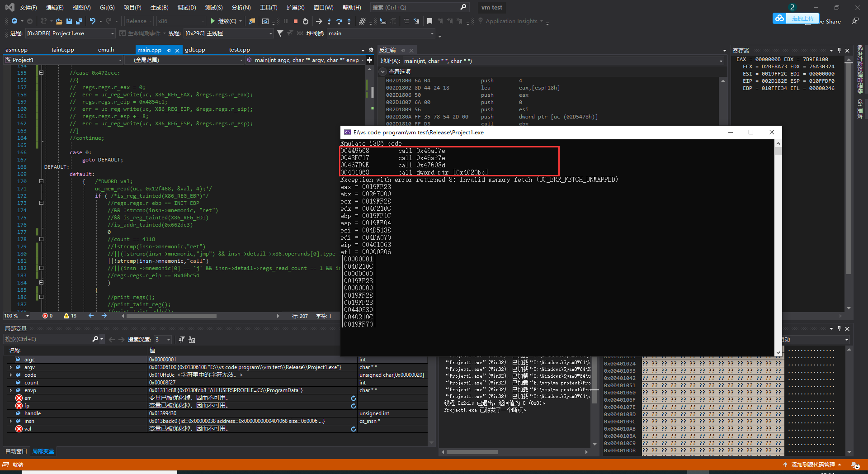
Task: Switch to the taint.cpp tab
Action: (62, 50)
